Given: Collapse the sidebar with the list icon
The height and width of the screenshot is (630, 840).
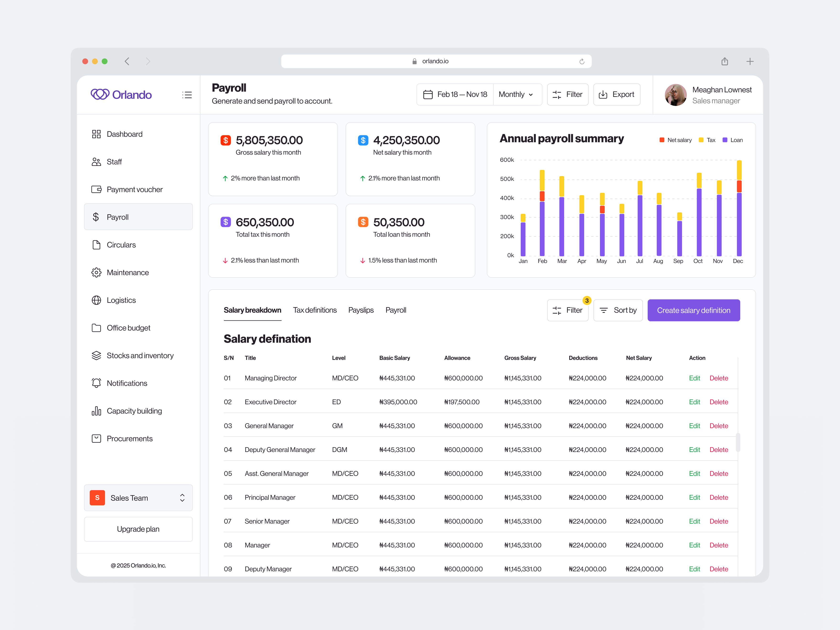Looking at the screenshot, I should [x=187, y=94].
